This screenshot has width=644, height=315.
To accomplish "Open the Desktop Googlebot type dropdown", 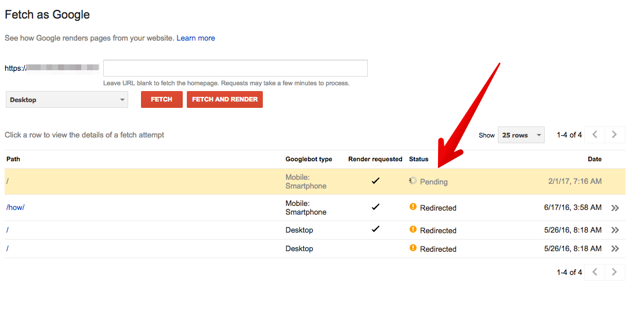I will tap(67, 99).
